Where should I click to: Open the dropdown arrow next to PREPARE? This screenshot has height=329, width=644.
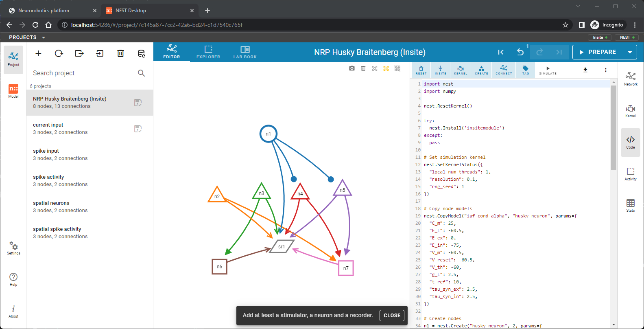pyautogui.click(x=630, y=52)
